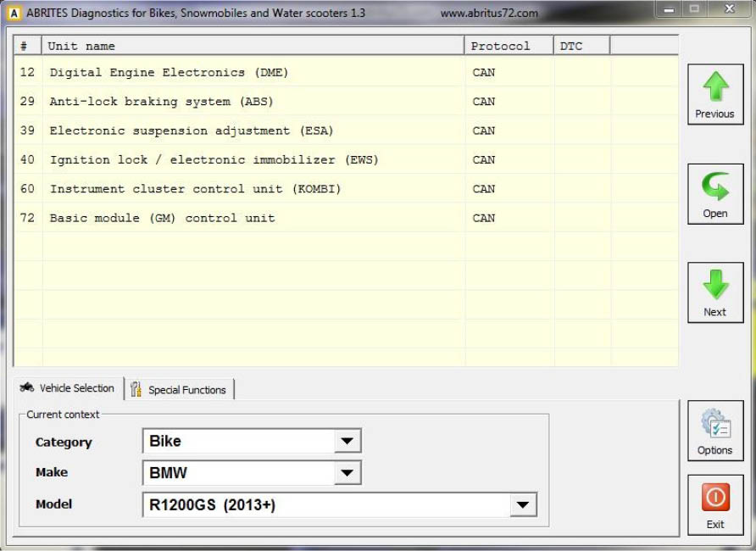
Task: Click the green down arrow Next icon
Action: 714,286
